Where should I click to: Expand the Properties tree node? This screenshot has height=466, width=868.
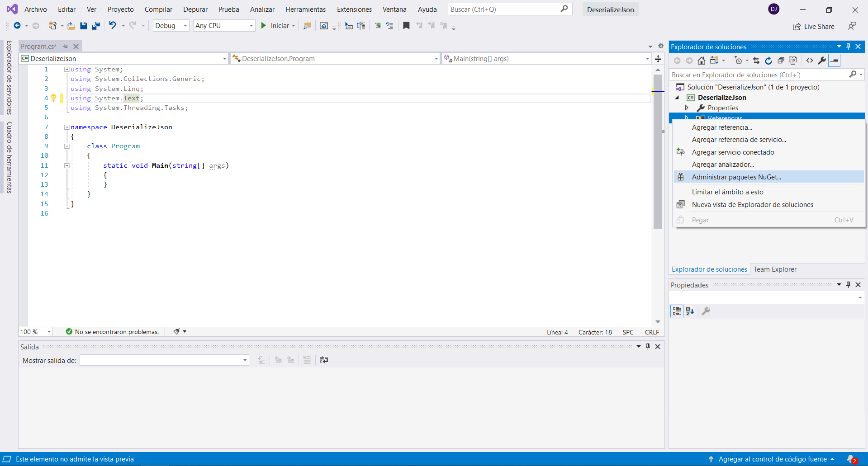pyautogui.click(x=687, y=108)
